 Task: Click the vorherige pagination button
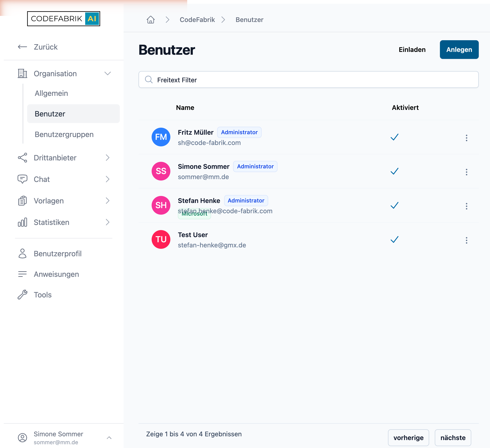pos(408,437)
